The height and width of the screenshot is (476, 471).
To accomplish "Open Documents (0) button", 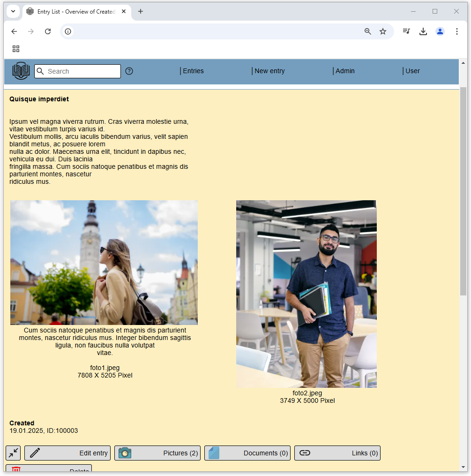I will pos(247,453).
